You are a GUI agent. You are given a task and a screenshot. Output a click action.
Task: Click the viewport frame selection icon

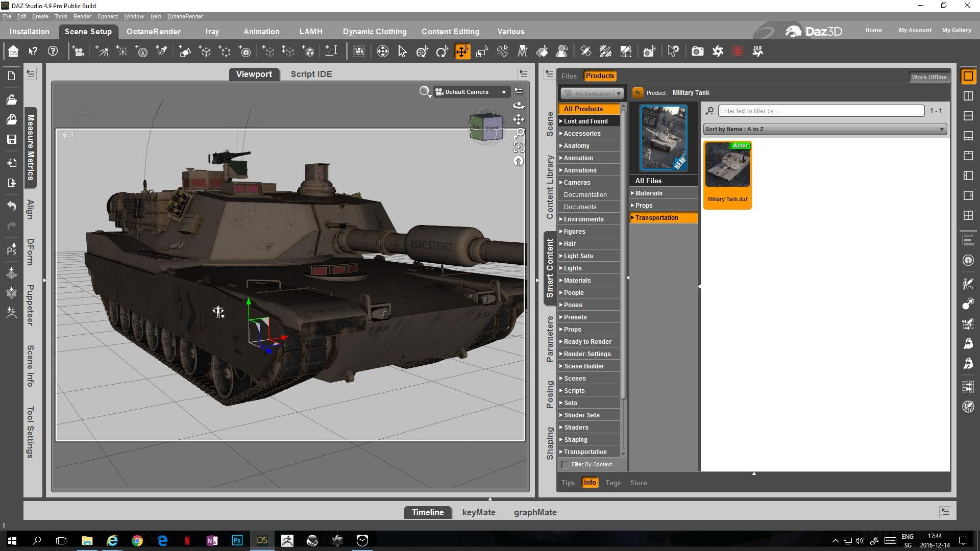pyautogui.click(x=519, y=147)
